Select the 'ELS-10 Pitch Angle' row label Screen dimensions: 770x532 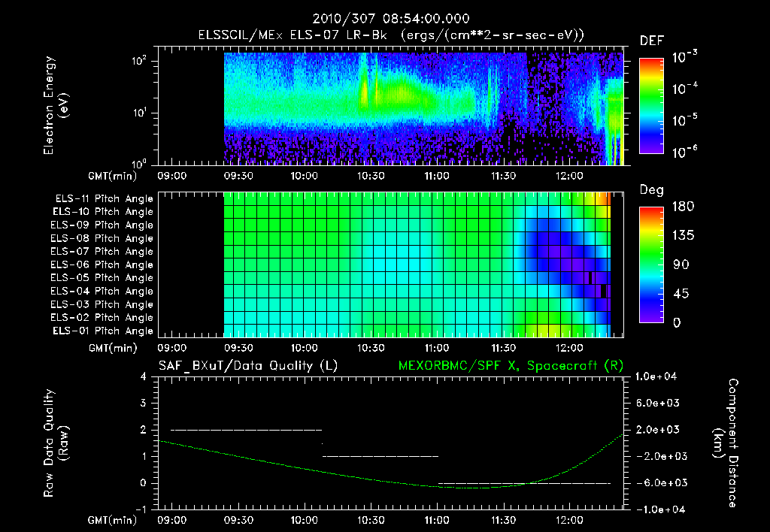tap(102, 212)
